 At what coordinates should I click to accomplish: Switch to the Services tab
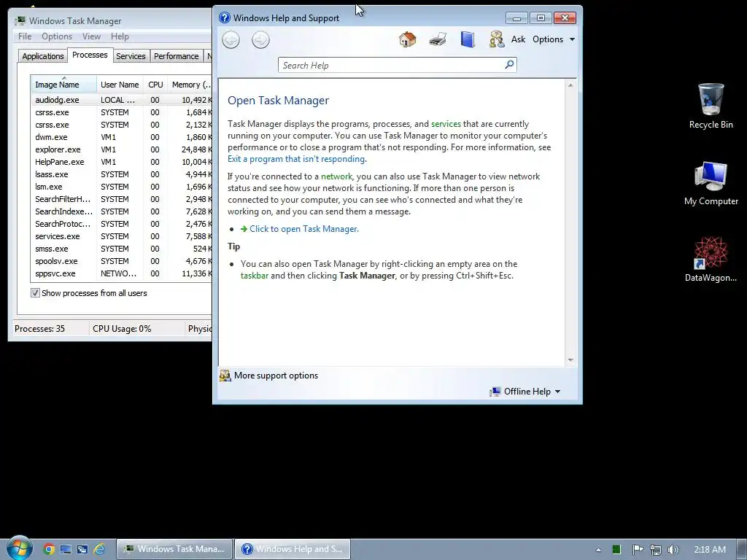[x=131, y=56]
